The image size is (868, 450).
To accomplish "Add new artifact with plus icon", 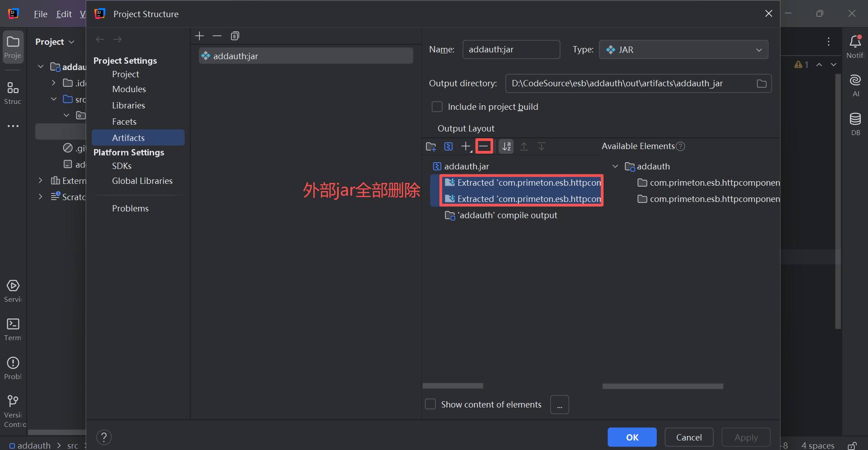I will [x=200, y=36].
